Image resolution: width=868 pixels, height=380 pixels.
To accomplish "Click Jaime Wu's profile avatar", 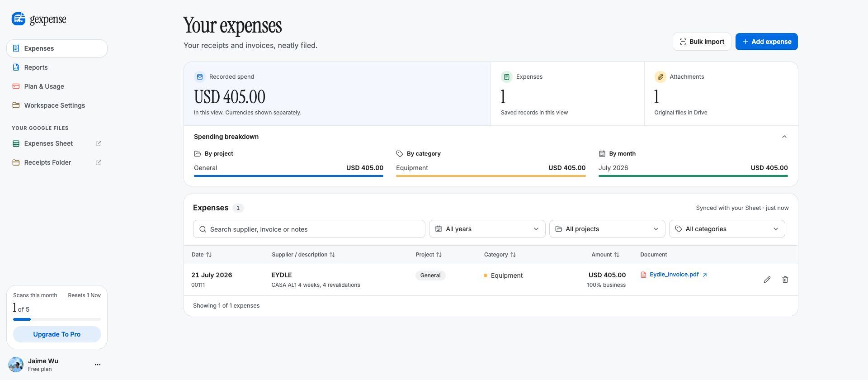I will (16, 365).
